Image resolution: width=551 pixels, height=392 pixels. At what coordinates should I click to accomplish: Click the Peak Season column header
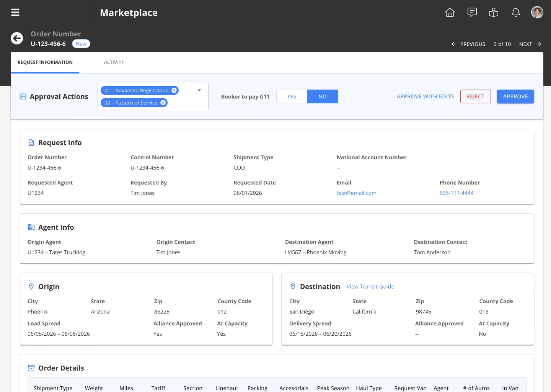pos(333,388)
